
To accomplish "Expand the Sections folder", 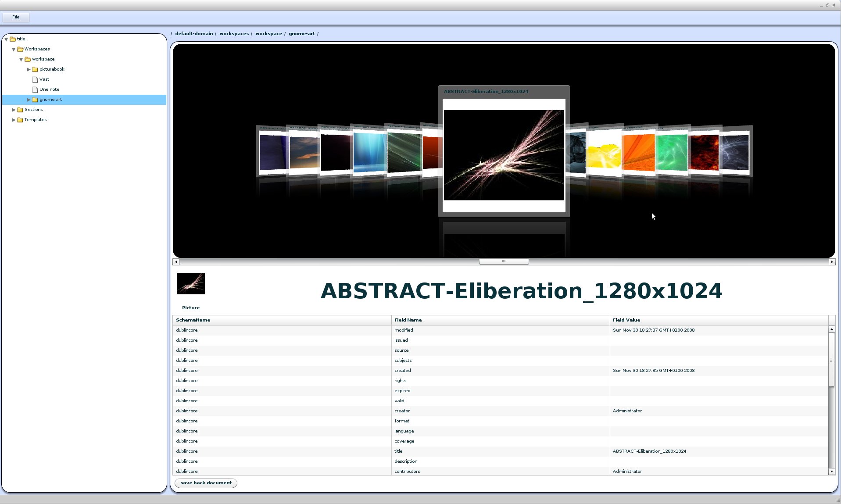I will (14, 110).
